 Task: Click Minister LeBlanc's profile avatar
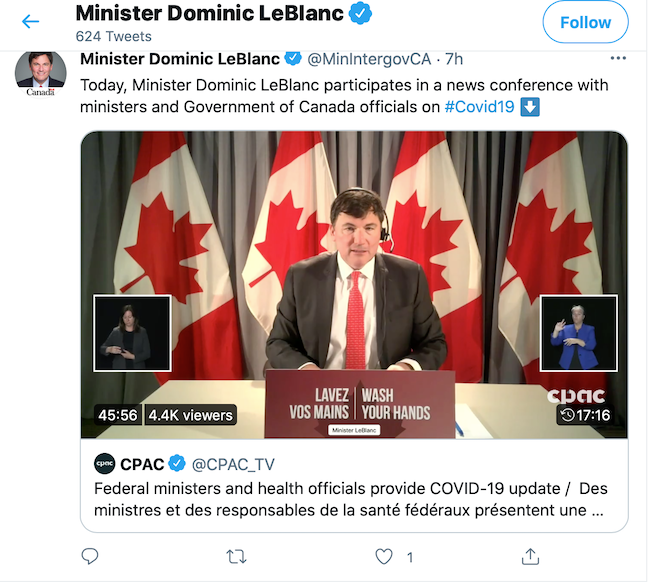tap(40, 73)
